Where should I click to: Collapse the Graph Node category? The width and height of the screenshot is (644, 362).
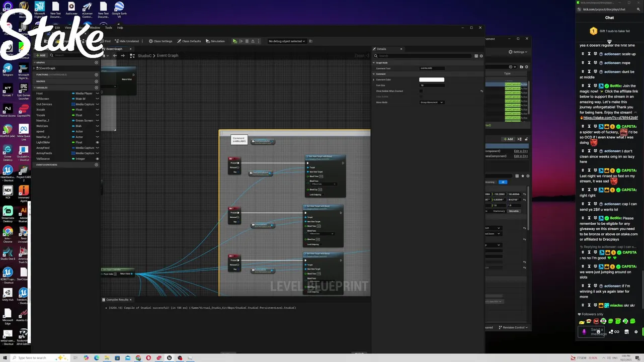374,63
